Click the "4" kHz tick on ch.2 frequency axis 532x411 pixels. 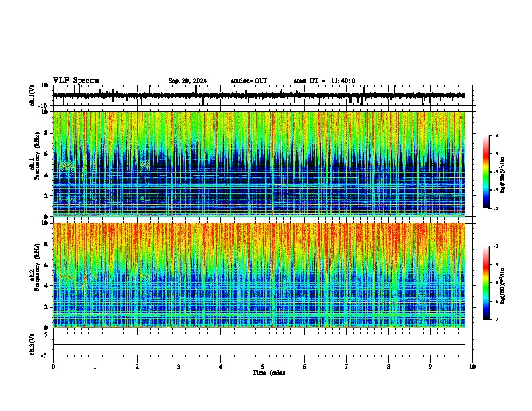pos(47,286)
